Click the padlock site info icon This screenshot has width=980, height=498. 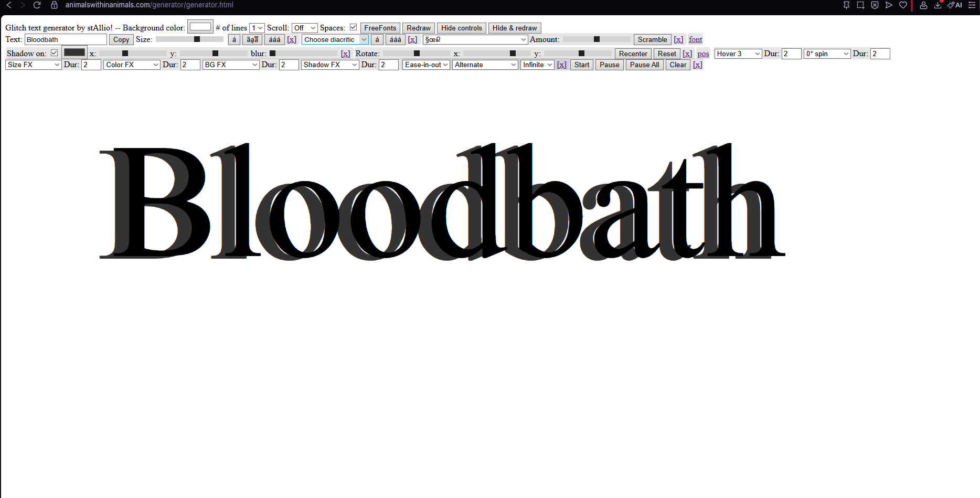[x=54, y=5]
